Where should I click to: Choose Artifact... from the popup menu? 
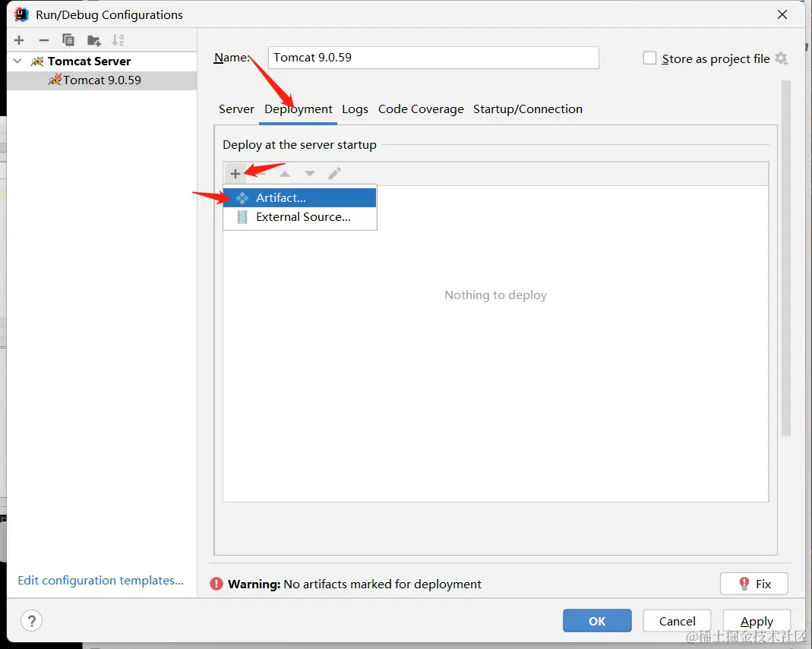[x=300, y=197]
